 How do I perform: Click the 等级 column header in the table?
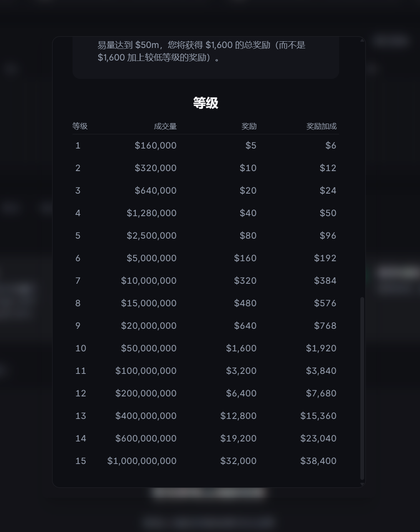[x=80, y=126]
